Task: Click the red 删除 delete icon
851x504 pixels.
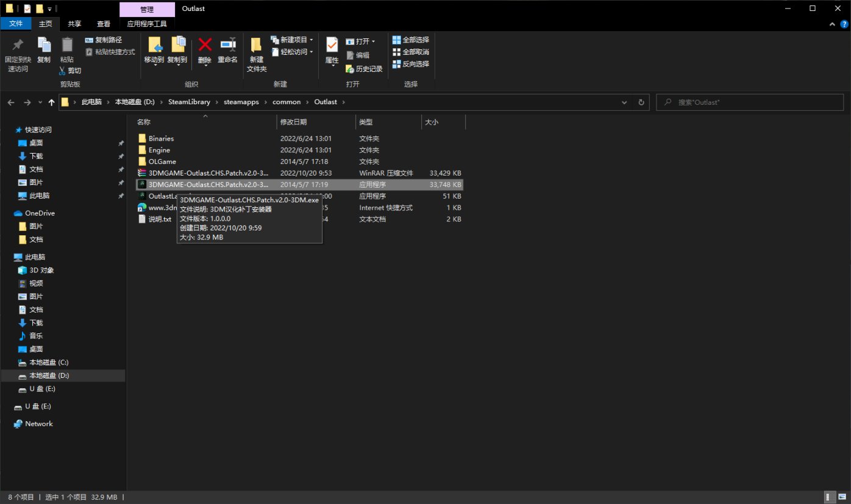Action: pos(205,44)
